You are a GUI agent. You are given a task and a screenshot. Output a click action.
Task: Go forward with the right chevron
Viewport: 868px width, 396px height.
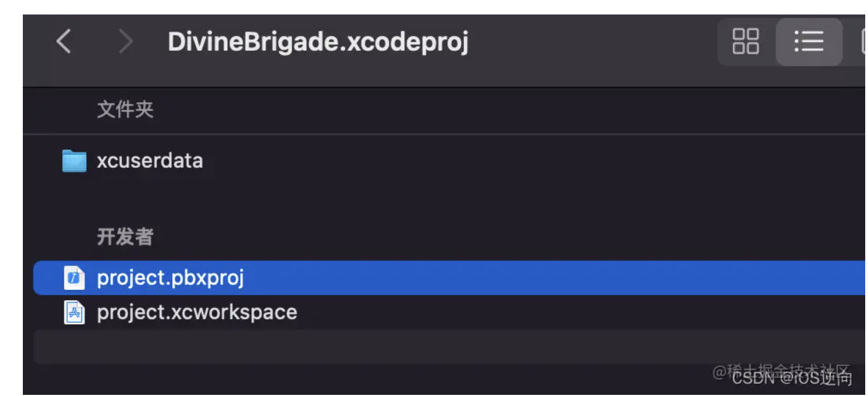[x=126, y=42]
